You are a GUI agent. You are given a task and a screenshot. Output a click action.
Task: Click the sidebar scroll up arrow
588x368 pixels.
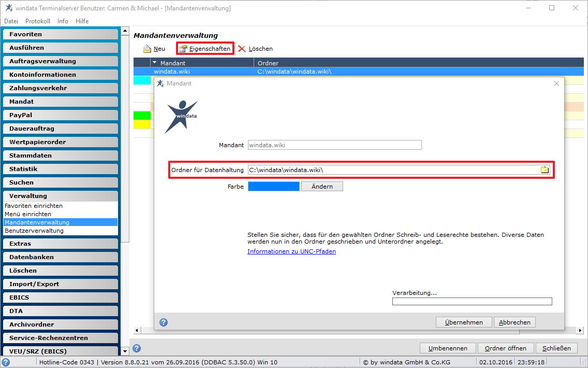click(125, 31)
